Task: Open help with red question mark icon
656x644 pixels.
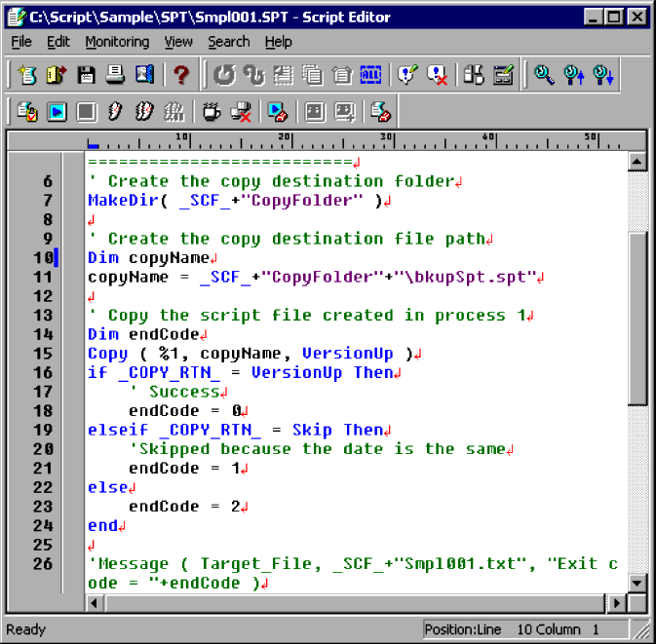Action: (181, 75)
